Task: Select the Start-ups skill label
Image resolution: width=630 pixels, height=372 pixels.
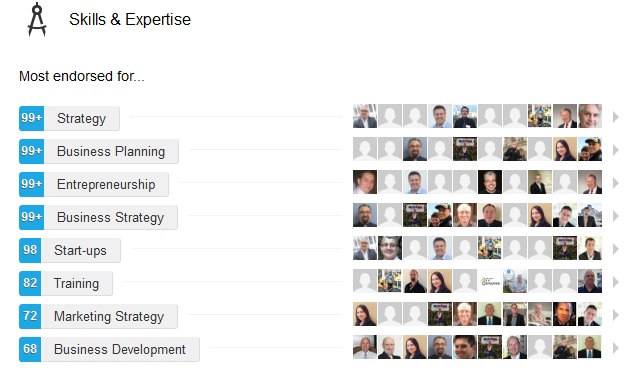Action: 80,250
